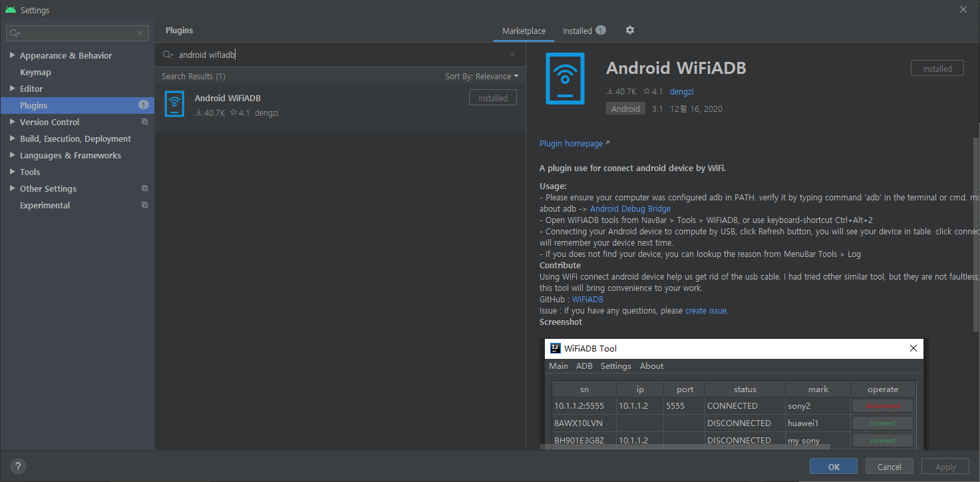Click the ADB menu in the screenshot
The image size is (980, 482).
click(x=584, y=366)
